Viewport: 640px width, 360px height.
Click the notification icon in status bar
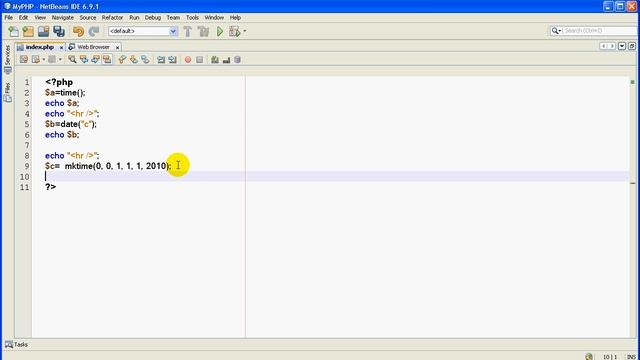tap(589, 357)
